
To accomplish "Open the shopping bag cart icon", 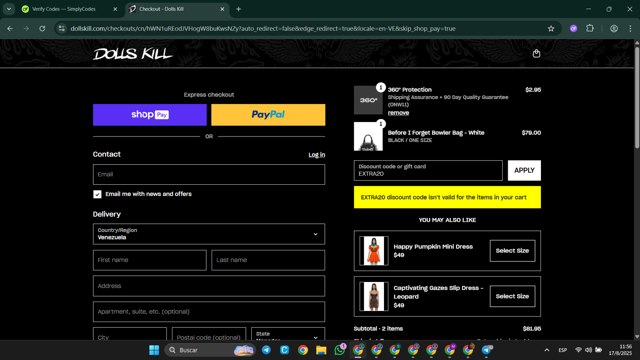I will tap(536, 53).
